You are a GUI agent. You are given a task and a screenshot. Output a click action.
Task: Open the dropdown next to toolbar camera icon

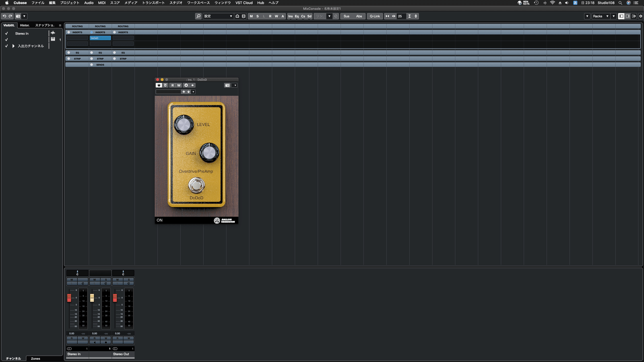point(24,16)
